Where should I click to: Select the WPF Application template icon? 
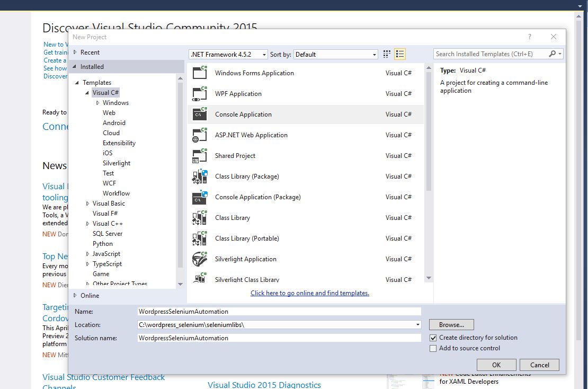[x=200, y=93]
